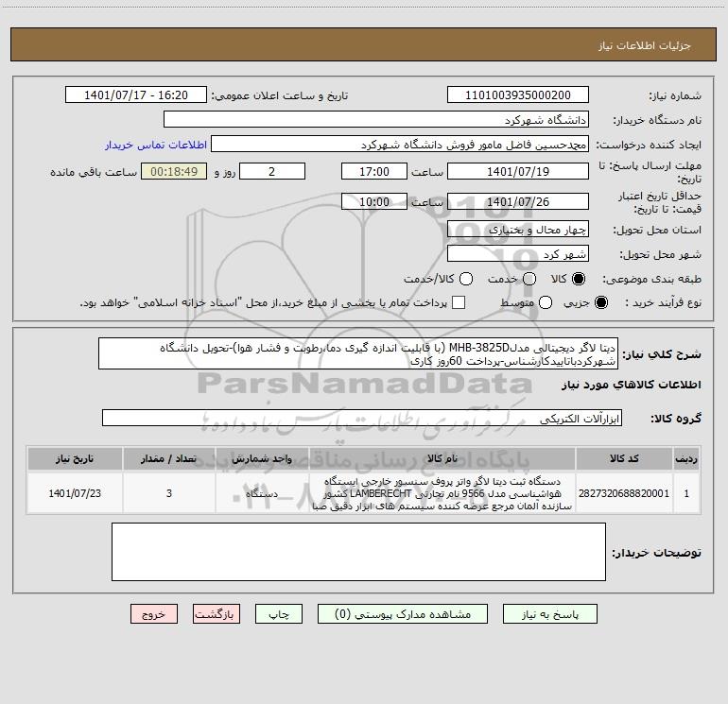This screenshot has height=704, width=728.
Task: Click the تعداد / مقدار column header
Action: tap(169, 458)
